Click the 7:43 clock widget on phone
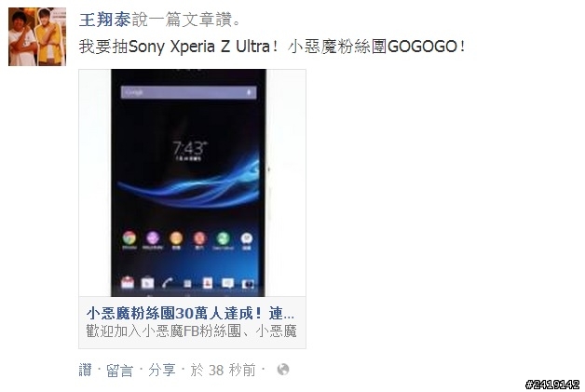 point(189,150)
